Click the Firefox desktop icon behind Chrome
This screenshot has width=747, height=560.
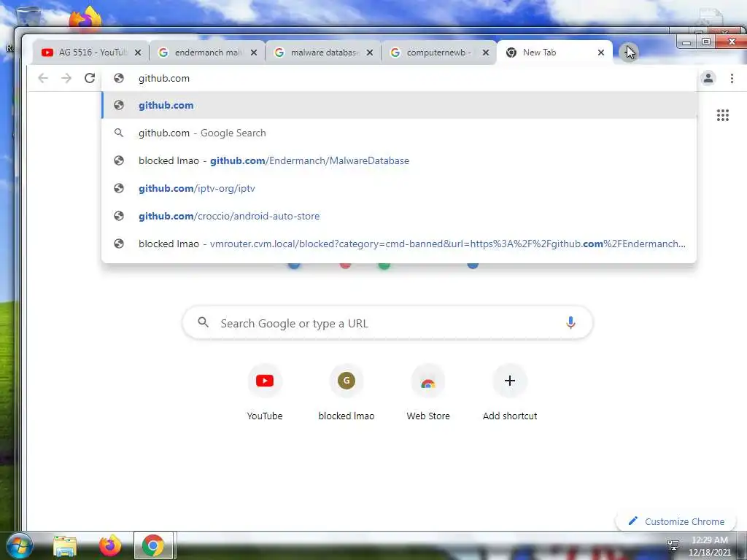coord(86,17)
